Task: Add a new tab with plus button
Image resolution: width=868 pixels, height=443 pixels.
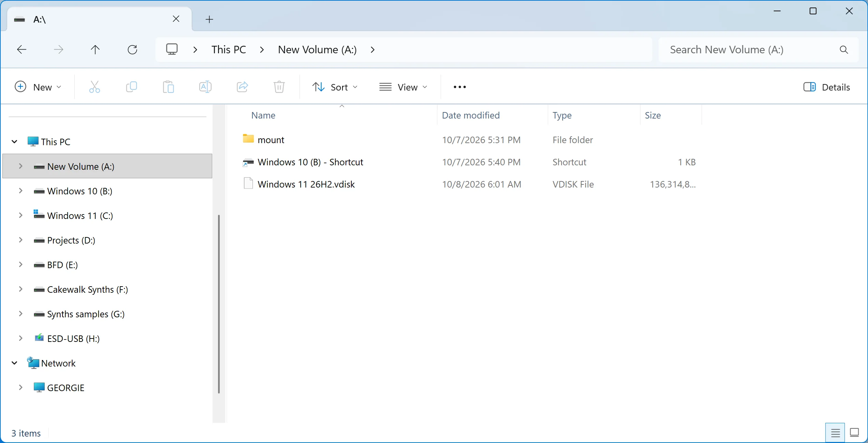Action: coord(209,19)
